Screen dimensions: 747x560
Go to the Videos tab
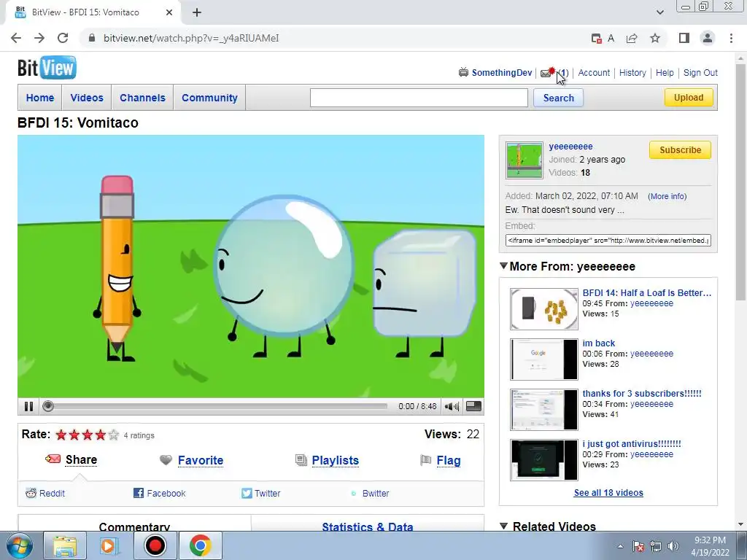pos(87,98)
